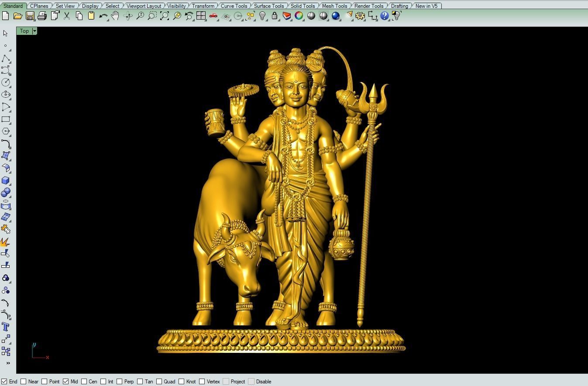Open the Surface Tools tab

click(269, 6)
